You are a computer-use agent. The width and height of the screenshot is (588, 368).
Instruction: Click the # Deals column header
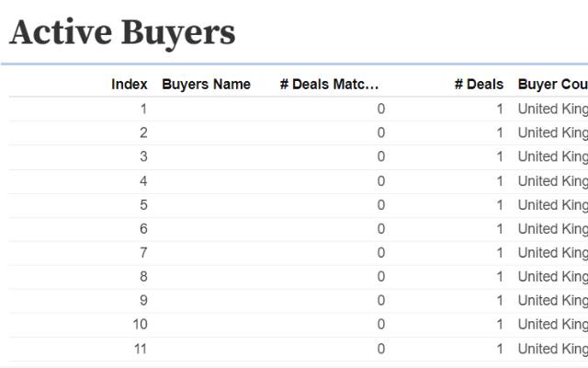coord(479,84)
